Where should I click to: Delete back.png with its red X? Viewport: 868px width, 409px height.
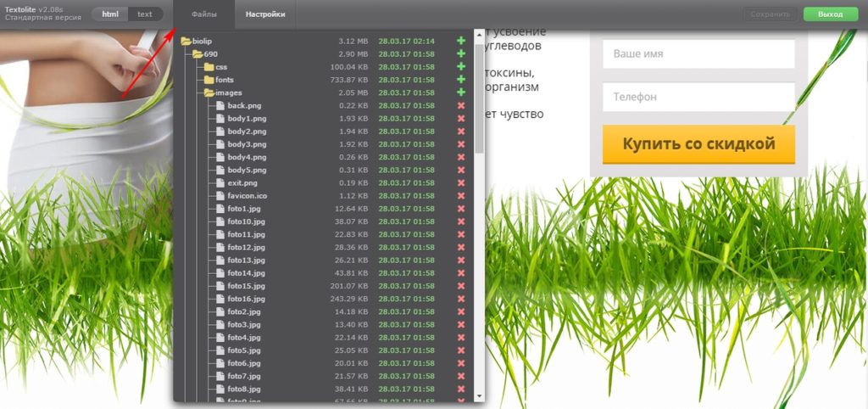click(460, 105)
